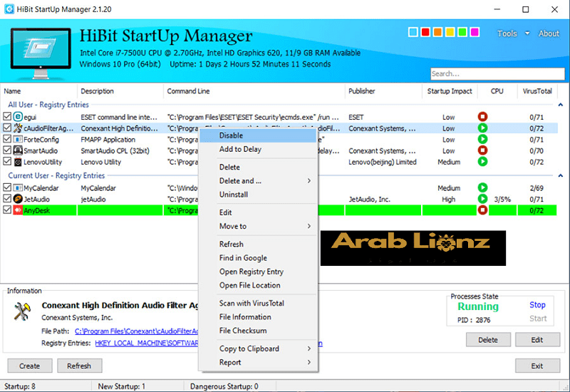Click the LenovoUtility app icon

(x=18, y=162)
